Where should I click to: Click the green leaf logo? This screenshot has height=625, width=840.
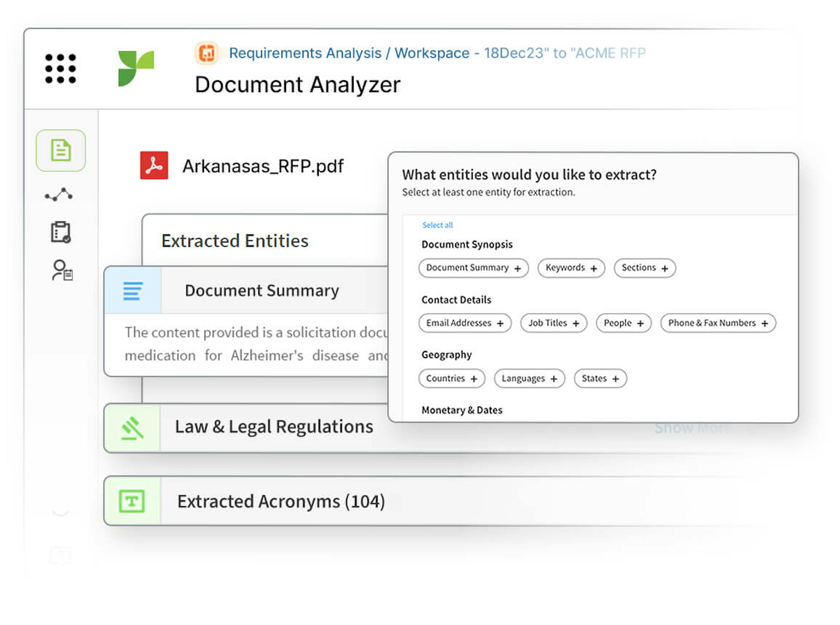[136, 68]
